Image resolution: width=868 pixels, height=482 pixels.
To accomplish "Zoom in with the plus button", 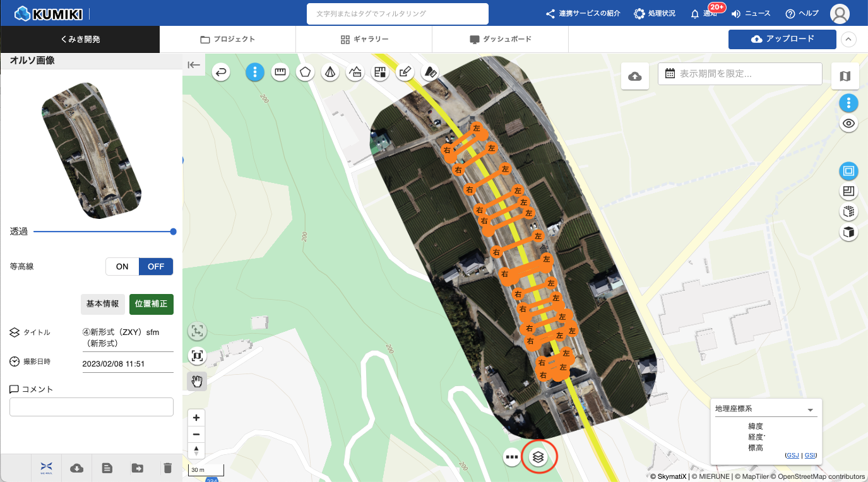I will (x=196, y=418).
